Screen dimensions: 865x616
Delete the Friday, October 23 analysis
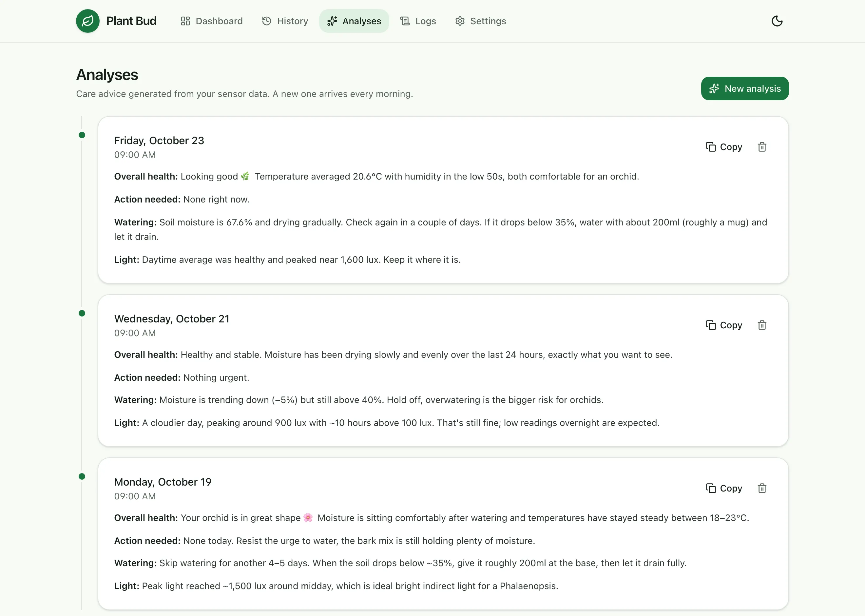click(762, 147)
